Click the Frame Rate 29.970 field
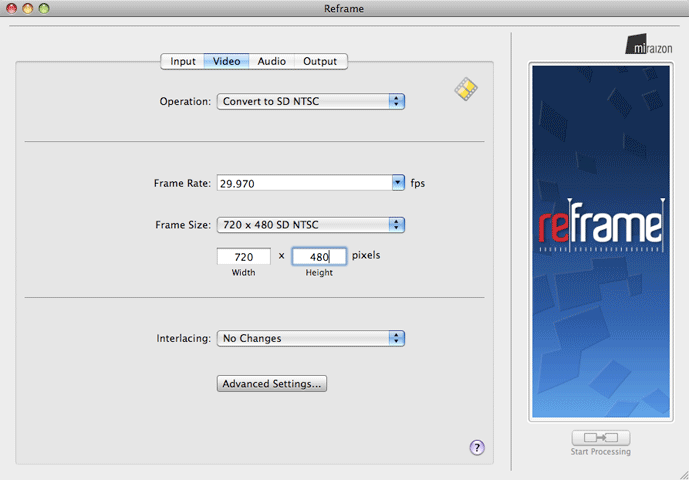The image size is (689, 480). [x=305, y=183]
